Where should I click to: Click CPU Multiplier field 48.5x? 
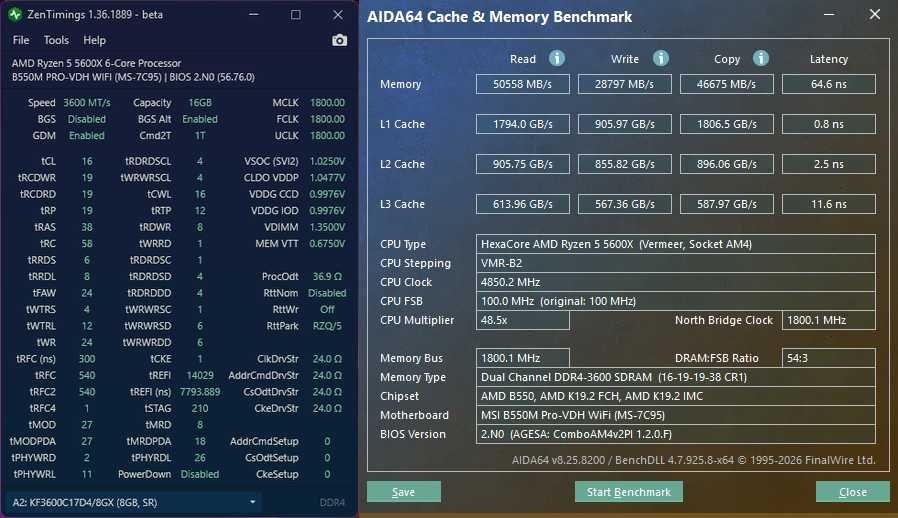pyautogui.click(x=523, y=320)
